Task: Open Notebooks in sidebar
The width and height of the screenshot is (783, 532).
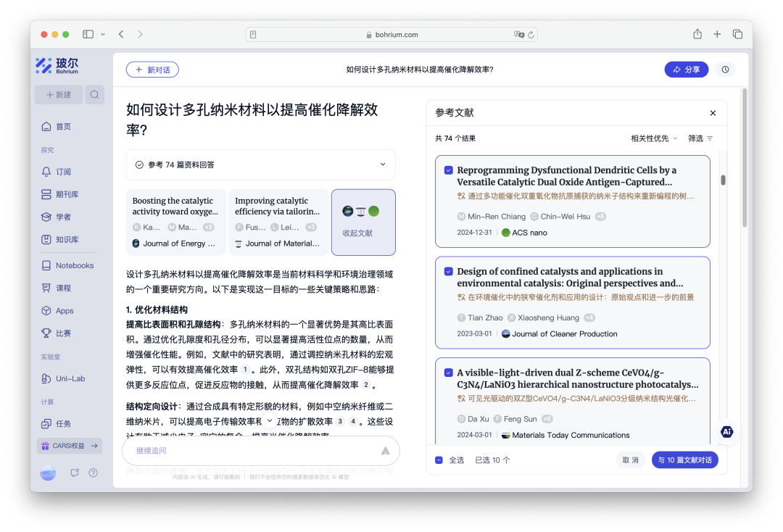Action: click(67, 265)
